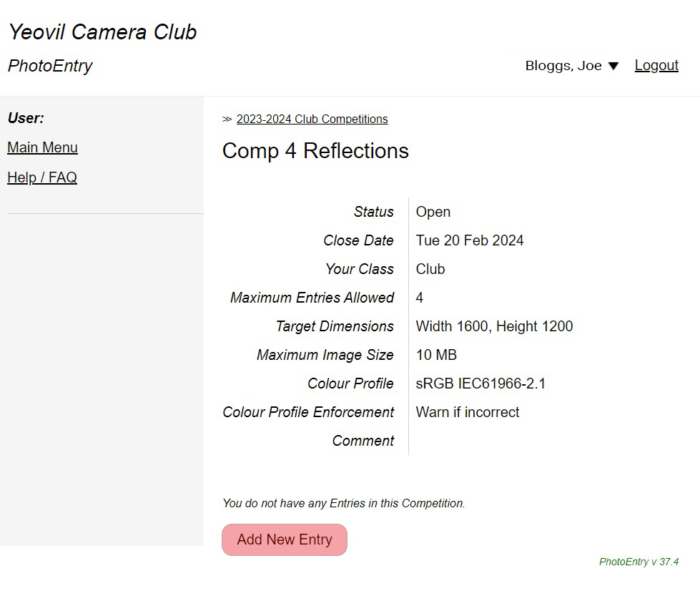Click the breadcrumb double-chevron icon
The image size is (700, 596).
[227, 119]
